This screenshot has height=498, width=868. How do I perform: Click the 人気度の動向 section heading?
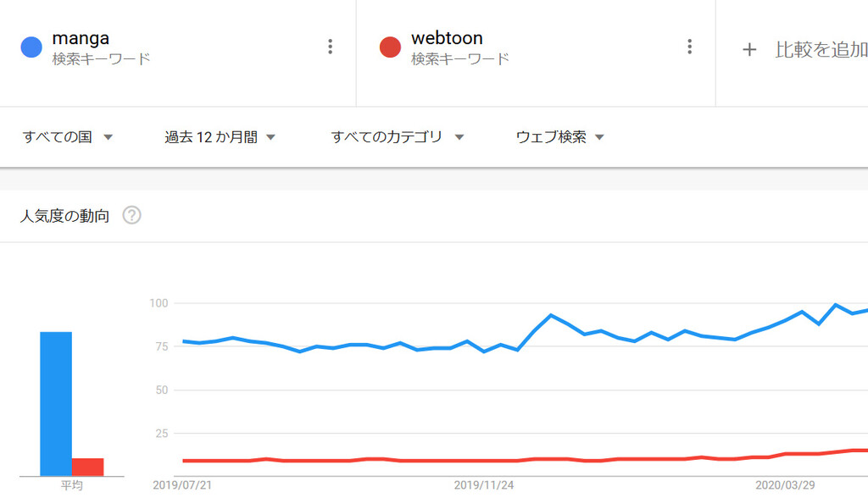tap(64, 216)
